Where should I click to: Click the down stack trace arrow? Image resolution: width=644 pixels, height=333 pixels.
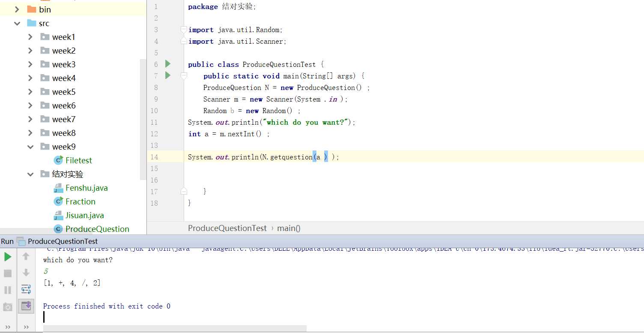[x=26, y=273]
